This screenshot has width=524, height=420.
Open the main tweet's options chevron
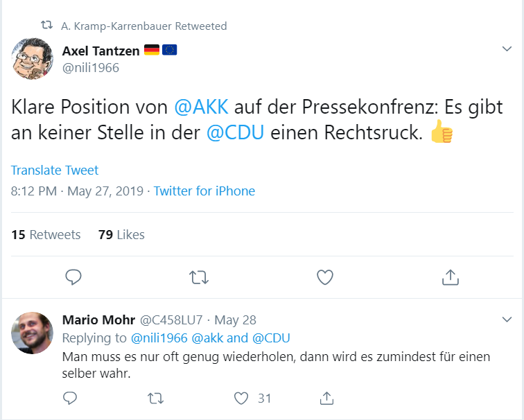[507, 49]
